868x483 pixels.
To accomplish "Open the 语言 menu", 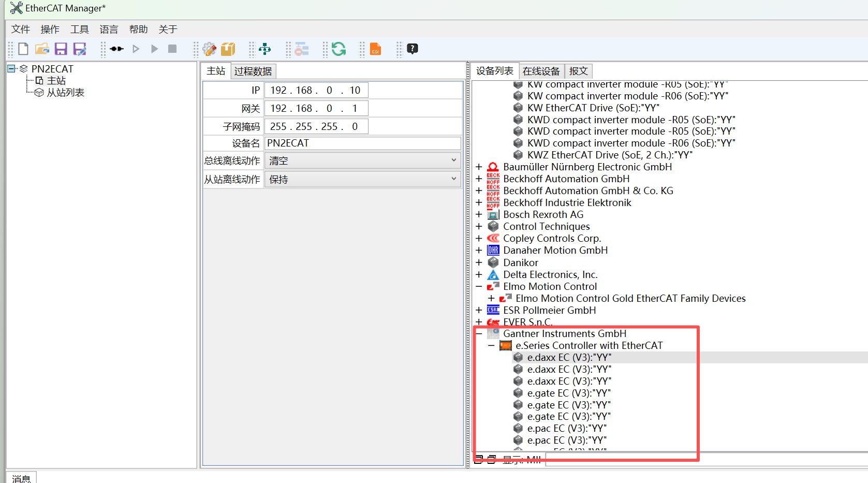I will (x=109, y=30).
